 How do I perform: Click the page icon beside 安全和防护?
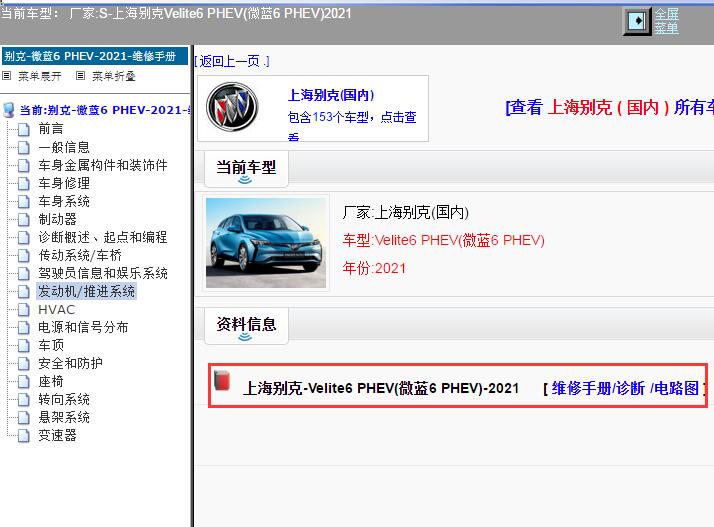pos(24,364)
